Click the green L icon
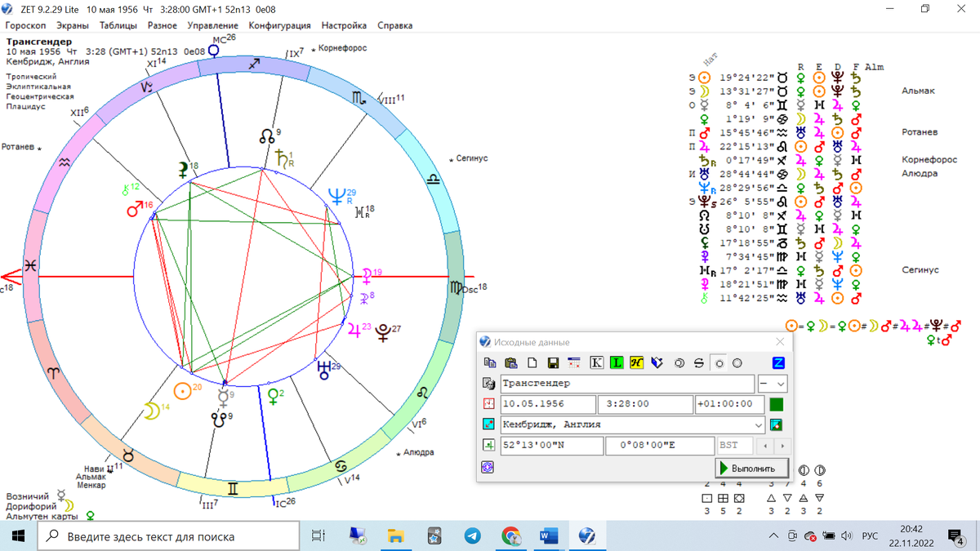The image size is (980, 551). (x=617, y=362)
